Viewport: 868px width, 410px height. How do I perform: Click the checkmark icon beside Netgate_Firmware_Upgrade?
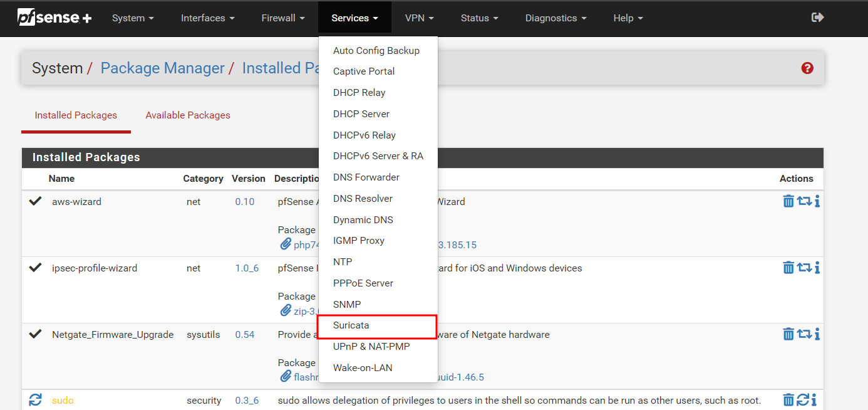click(x=35, y=334)
